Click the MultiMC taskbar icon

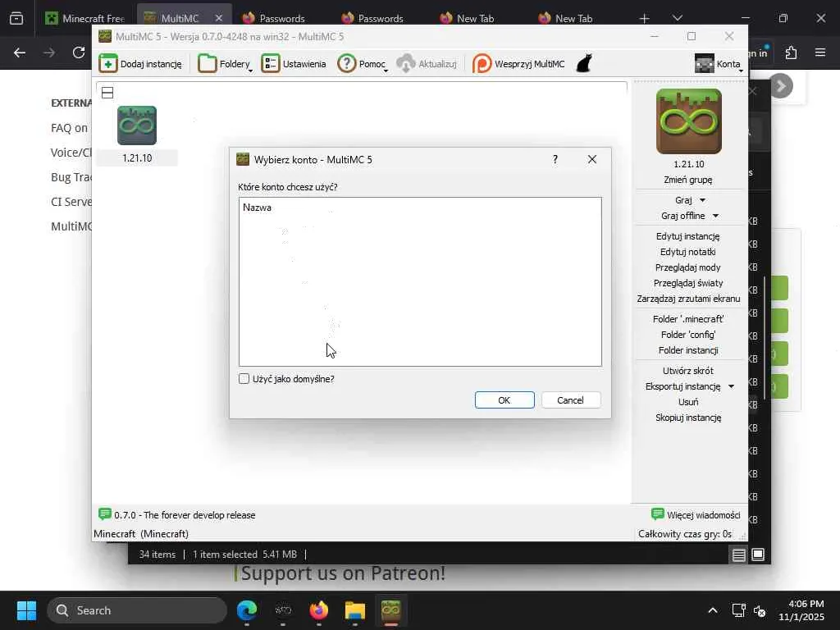pos(391,610)
